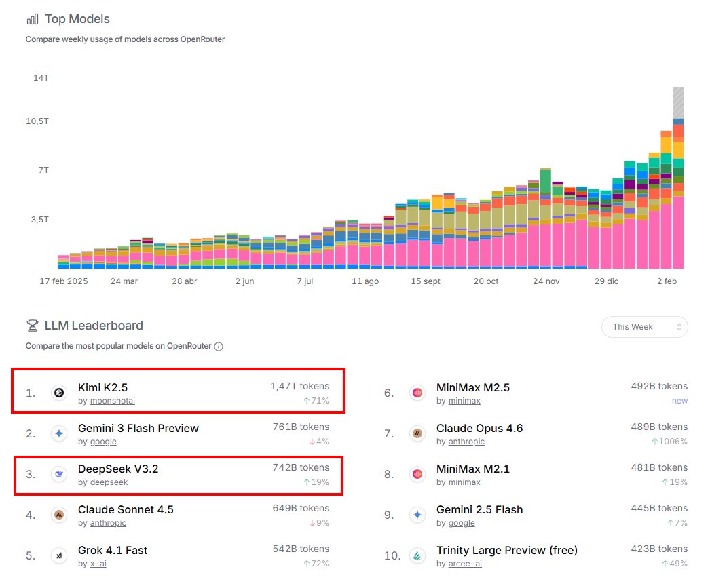Open the This Week period dropdown
The width and height of the screenshot is (710, 588).
644,327
